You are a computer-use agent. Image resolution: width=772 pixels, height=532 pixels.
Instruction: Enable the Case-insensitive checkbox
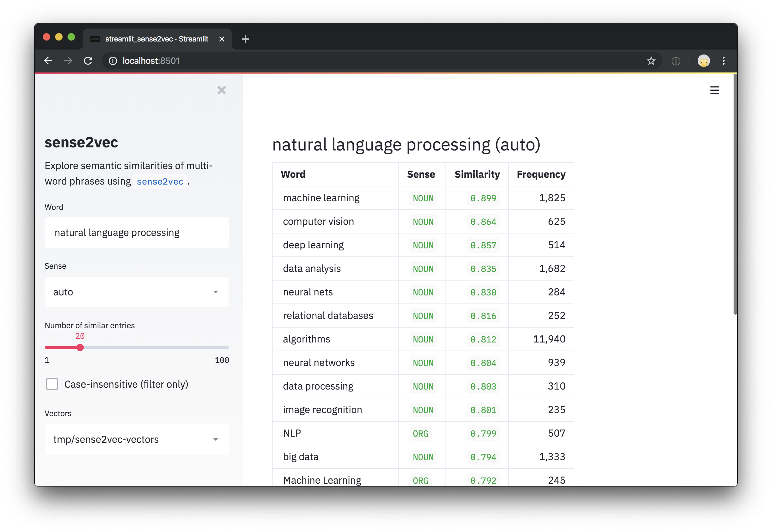(52, 384)
